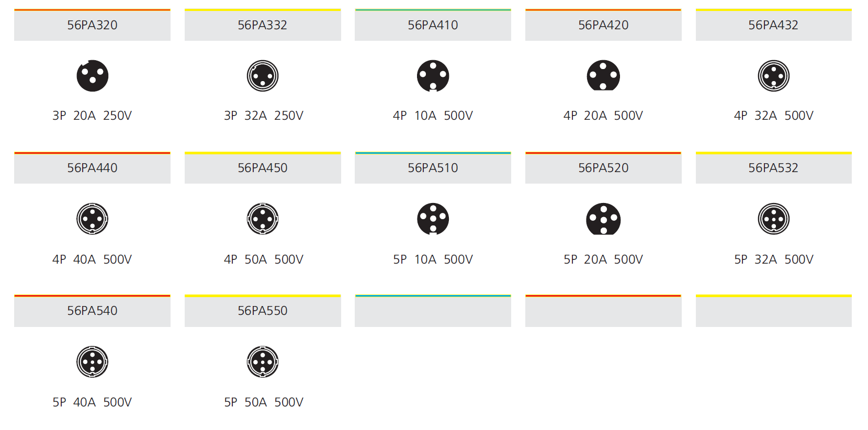Click the 56PA440 4-pin 40A icon
This screenshot has height=430, width=868.
point(93,219)
